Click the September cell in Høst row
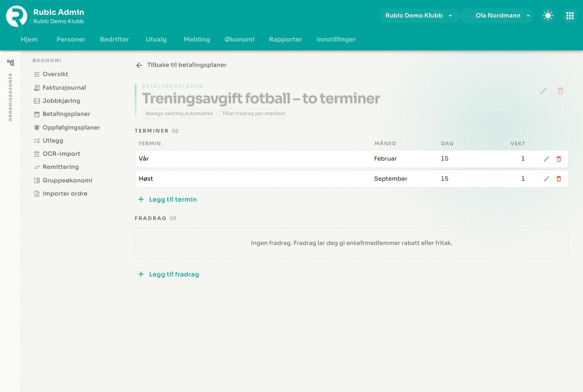The height and width of the screenshot is (392, 583). [391, 179]
